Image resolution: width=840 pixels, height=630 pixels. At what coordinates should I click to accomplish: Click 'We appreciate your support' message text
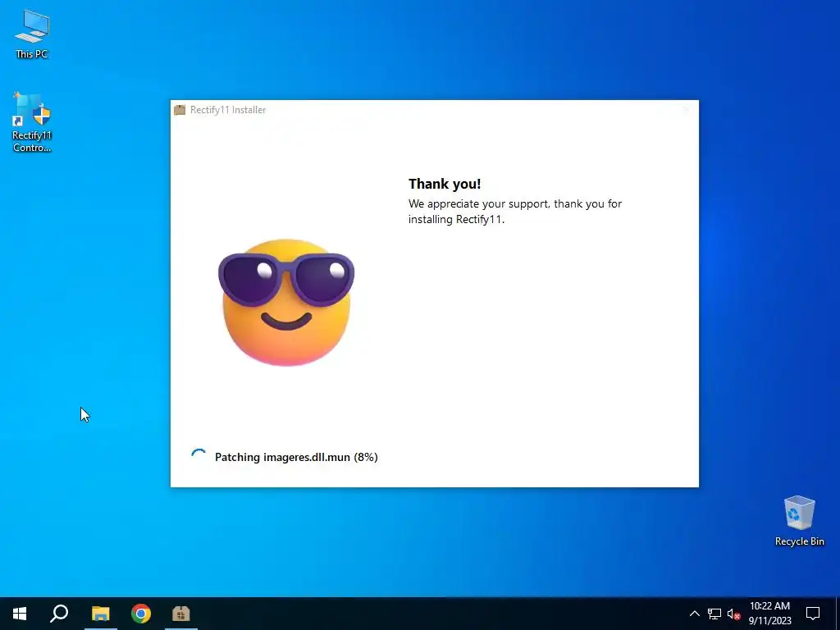515,211
